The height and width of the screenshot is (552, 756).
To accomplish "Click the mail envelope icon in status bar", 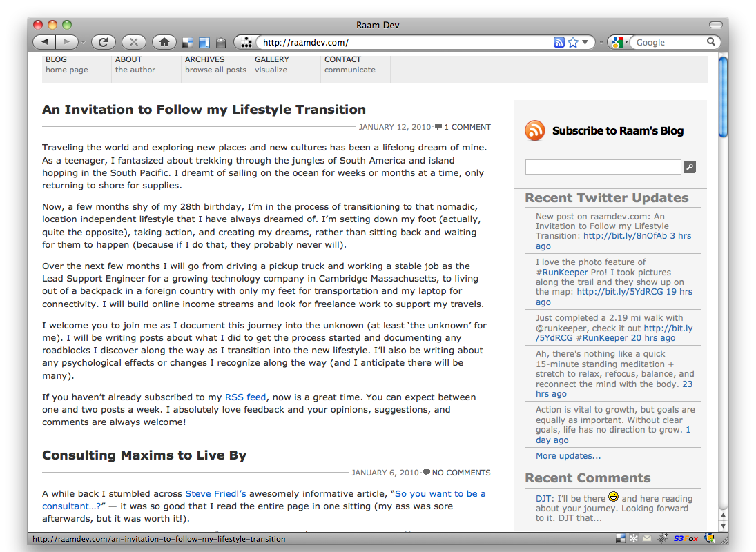I will pyautogui.click(x=647, y=538).
